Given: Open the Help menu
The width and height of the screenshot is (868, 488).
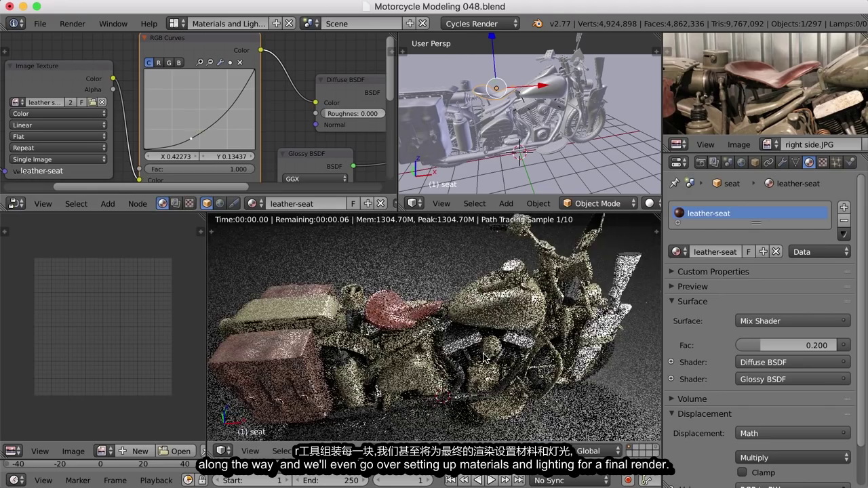Looking at the screenshot, I should [x=149, y=23].
